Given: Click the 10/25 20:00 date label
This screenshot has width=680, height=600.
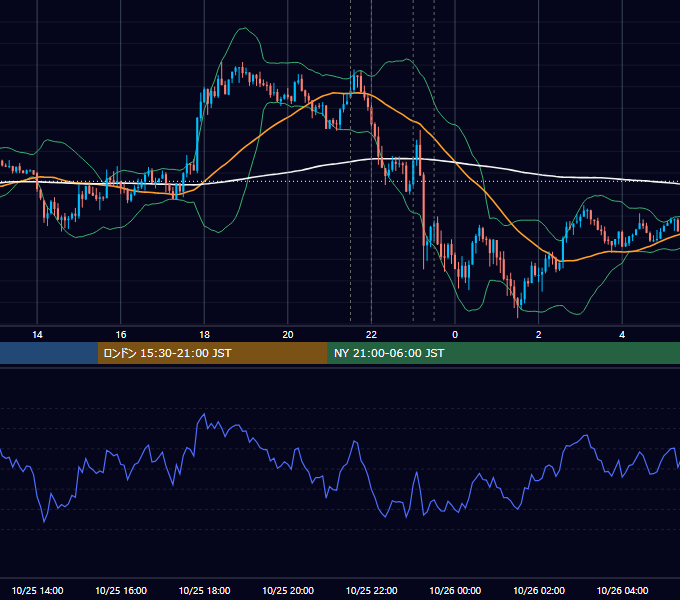Looking at the screenshot, I should click(288, 590).
